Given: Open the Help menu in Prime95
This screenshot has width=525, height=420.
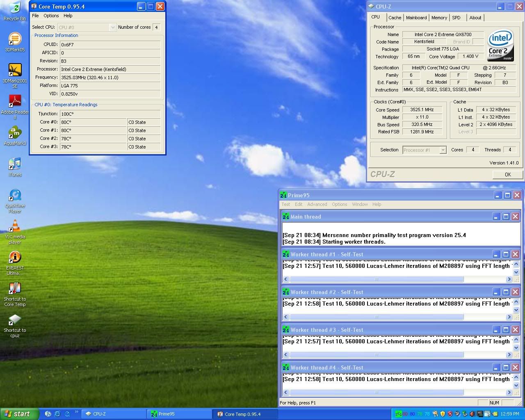Looking at the screenshot, I should [x=377, y=204].
